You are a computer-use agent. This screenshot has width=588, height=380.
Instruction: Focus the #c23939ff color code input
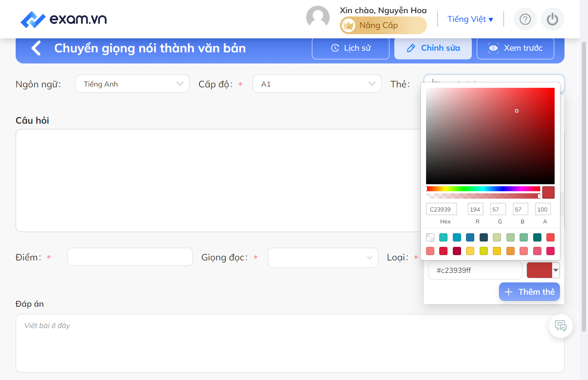pos(475,270)
